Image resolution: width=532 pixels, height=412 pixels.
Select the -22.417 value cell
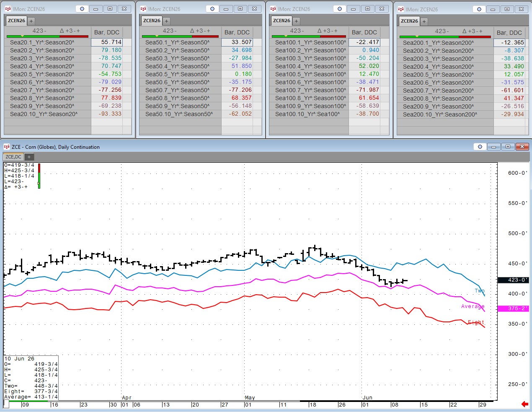(364, 42)
